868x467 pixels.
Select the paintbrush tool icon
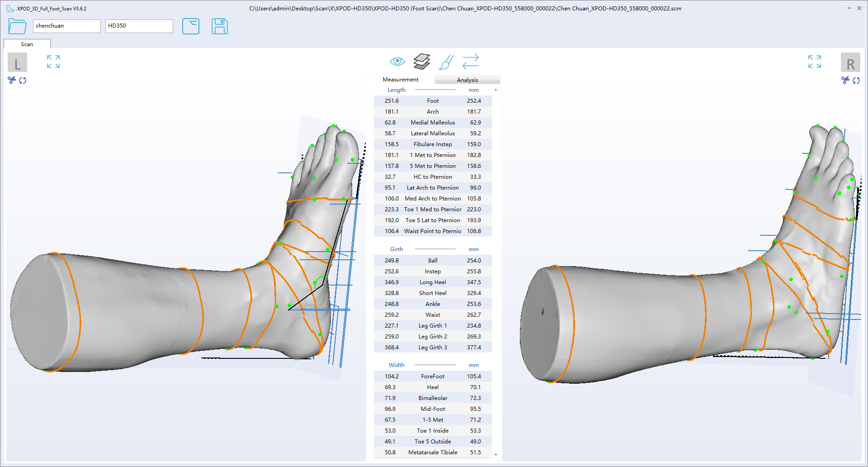446,62
